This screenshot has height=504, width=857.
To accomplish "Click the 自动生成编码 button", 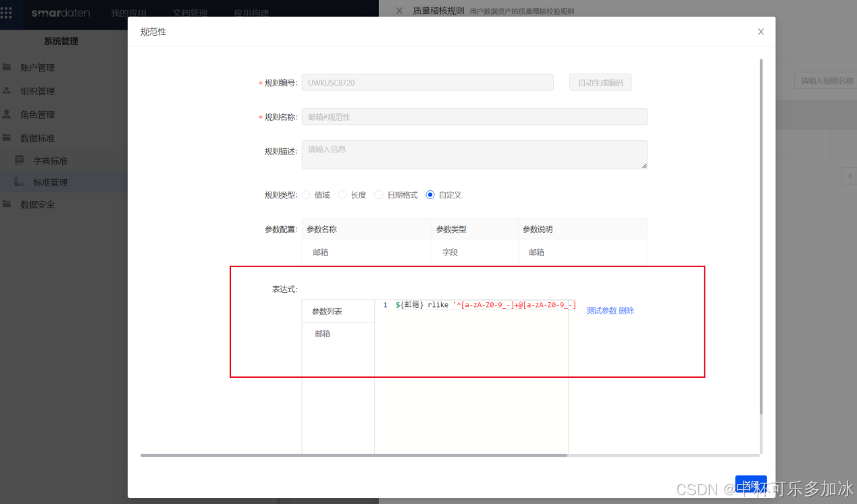I will 600,82.
